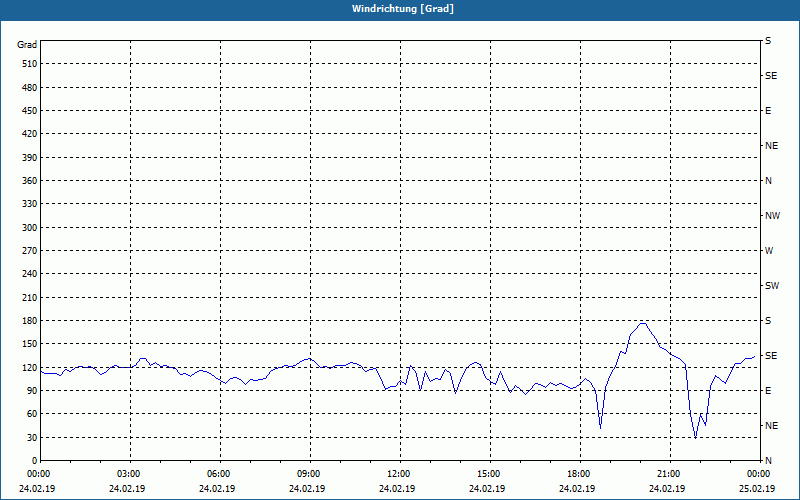Click the "60" degree axis value
Screen dimensions: 800x500
coord(32,414)
